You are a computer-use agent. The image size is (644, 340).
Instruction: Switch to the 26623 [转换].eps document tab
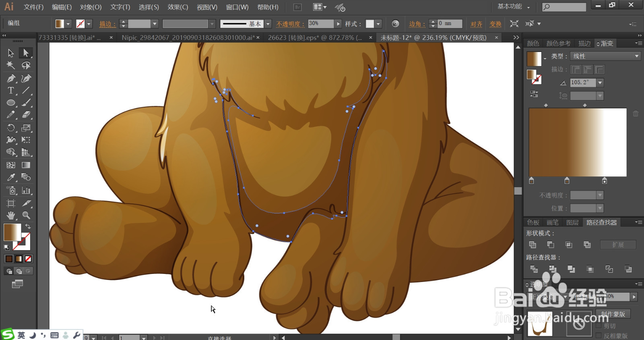tap(315, 37)
